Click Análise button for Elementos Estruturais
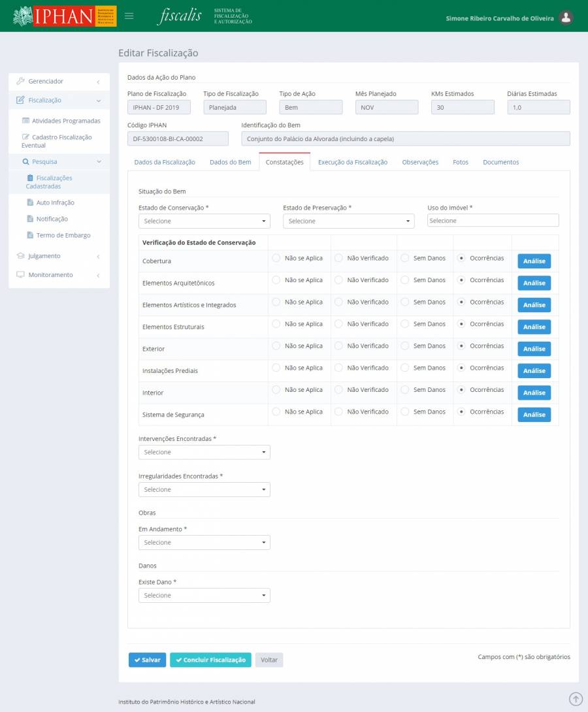This screenshot has width=588, height=712. [x=534, y=327]
